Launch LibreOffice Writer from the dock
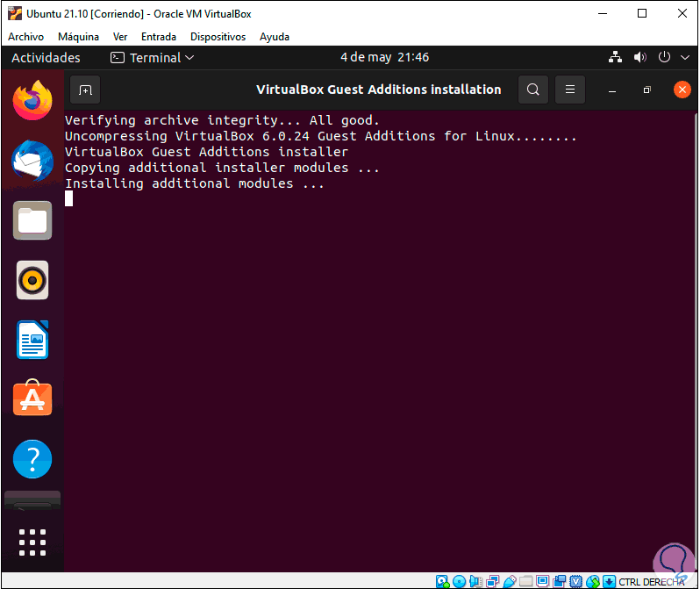 pos(32,340)
